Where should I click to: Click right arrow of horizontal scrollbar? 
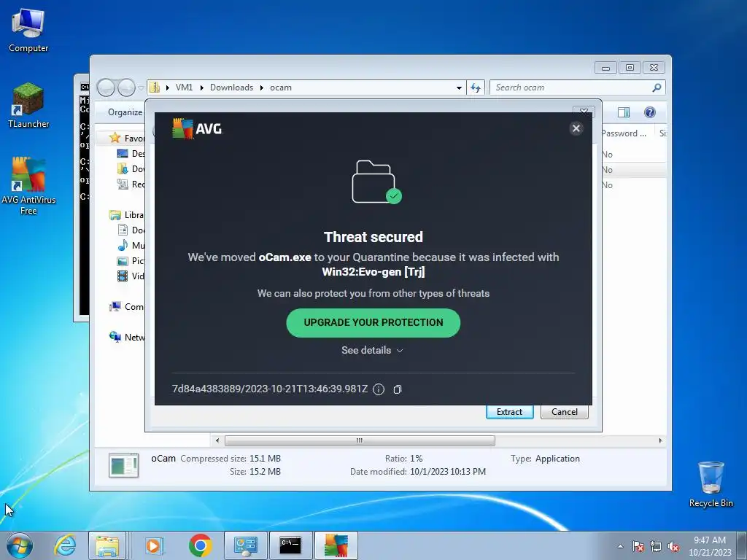pos(660,440)
